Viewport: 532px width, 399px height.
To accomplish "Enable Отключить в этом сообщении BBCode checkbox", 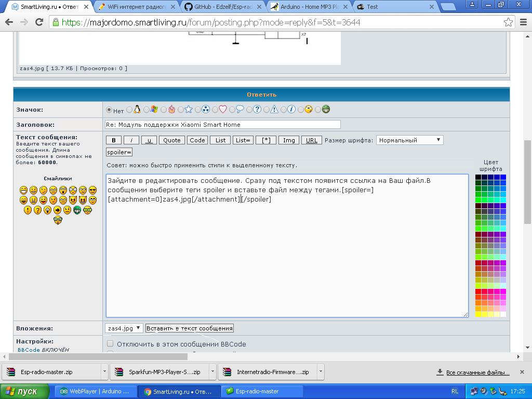I will pos(110,344).
